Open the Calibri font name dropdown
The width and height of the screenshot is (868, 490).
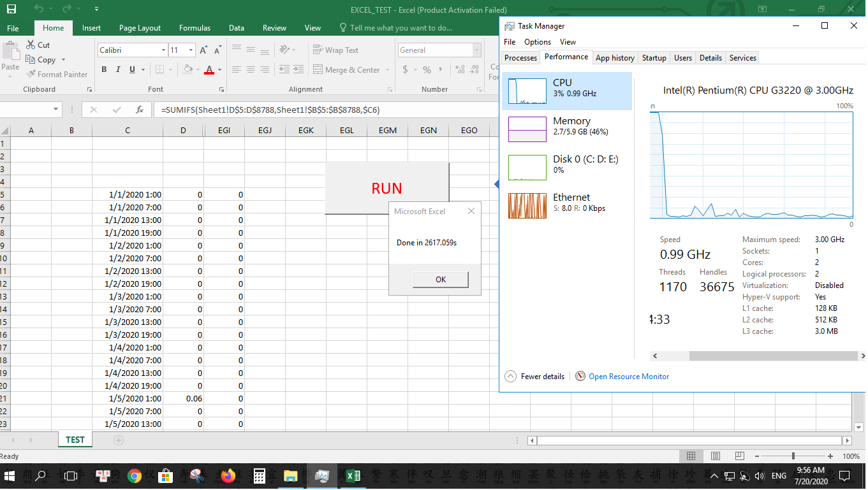[163, 50]
